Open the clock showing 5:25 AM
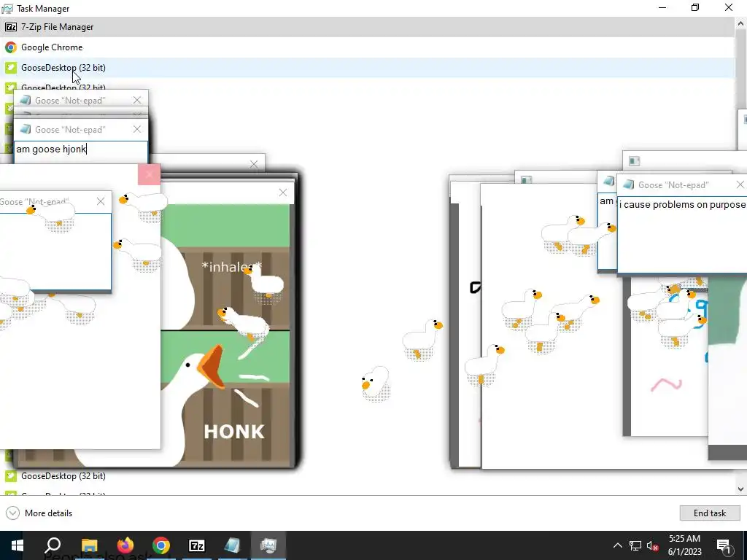 pyautogui.click(x=684, y=545)
